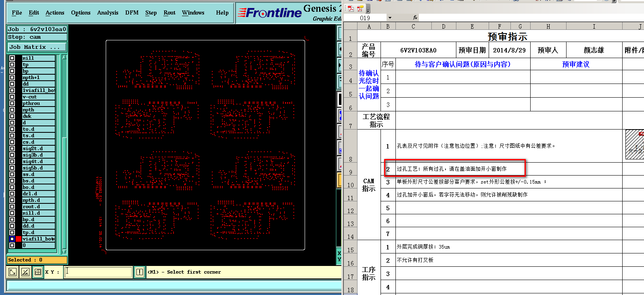
Task: Open the File menu
Action: click(17, 13)
